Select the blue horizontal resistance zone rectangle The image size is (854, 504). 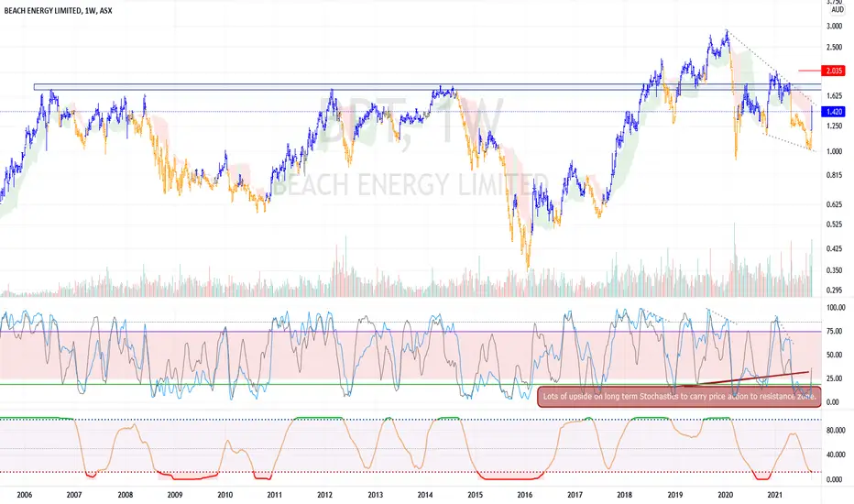click(x=427, y=87)
